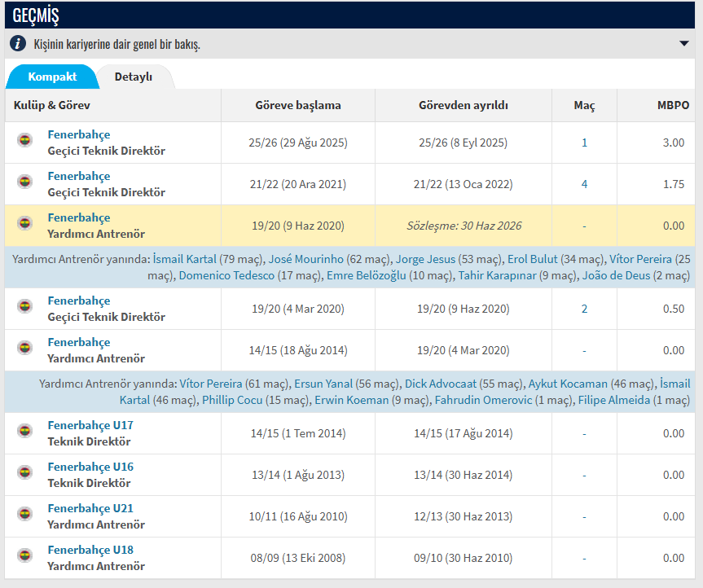This screenshot has height=588, width=703.
Task: Open Fenerbahçe link in highlighted contract row
Action: click(79, 217)
